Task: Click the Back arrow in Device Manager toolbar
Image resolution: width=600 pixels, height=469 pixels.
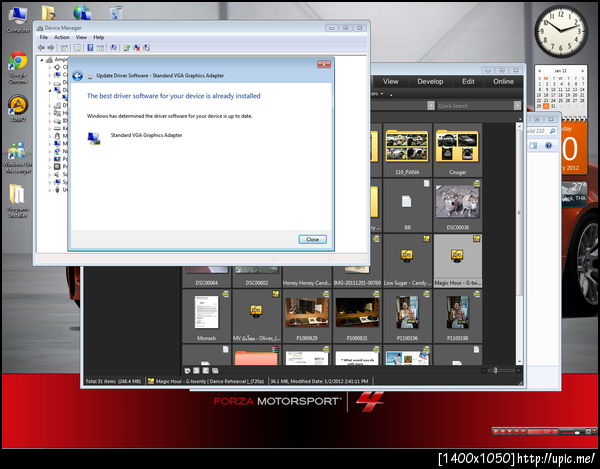Action: pyautogui.click(x=41, y=48)
